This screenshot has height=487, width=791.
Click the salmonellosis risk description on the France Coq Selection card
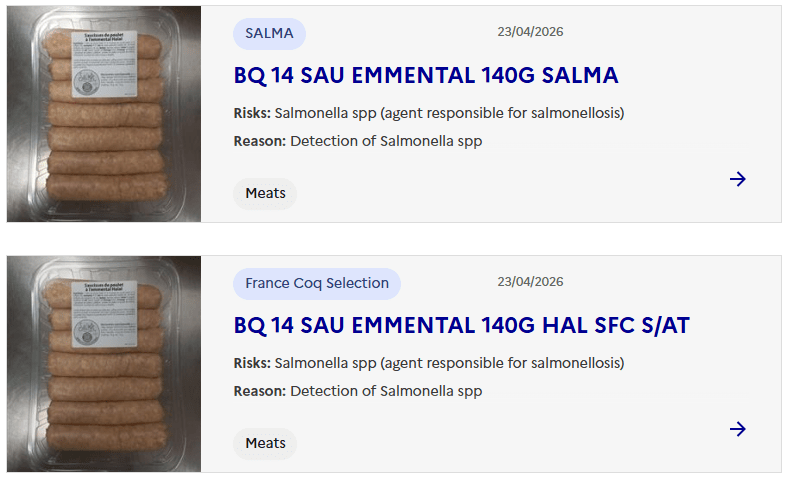[x=449, y=363]
